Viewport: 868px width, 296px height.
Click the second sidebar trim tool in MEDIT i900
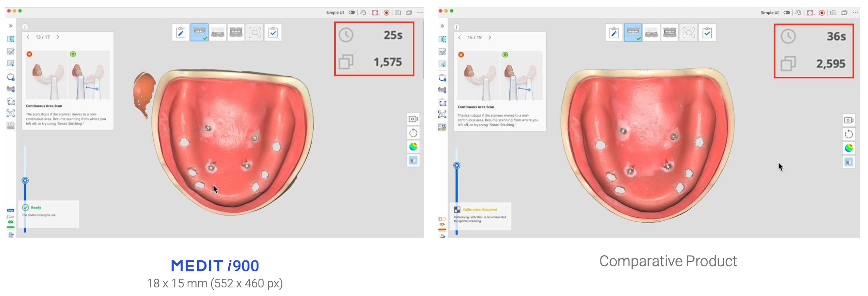[x=11, y=51]
